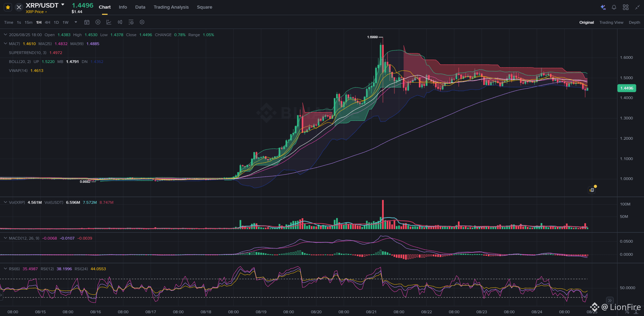This screenshot has height=316, width=644.
Task: Click the VWAP(14) indicator label
Action: pos(18,71)
